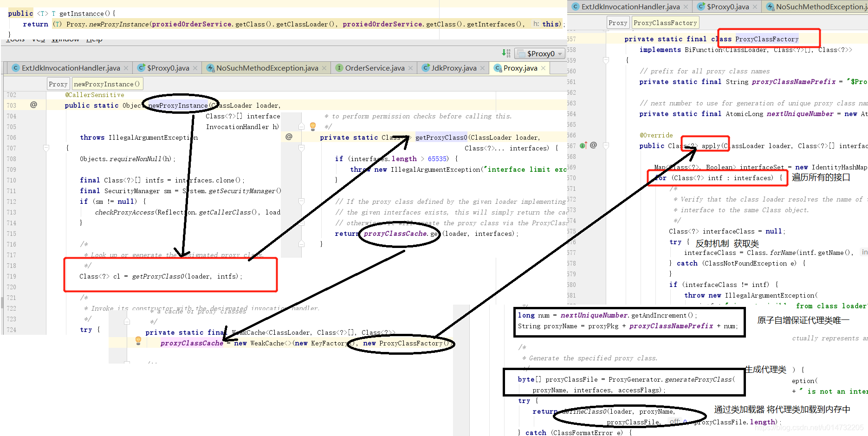Screen dimensions: 868x436
Task: Select the Proxy.java tab
Action: [520, 68]
